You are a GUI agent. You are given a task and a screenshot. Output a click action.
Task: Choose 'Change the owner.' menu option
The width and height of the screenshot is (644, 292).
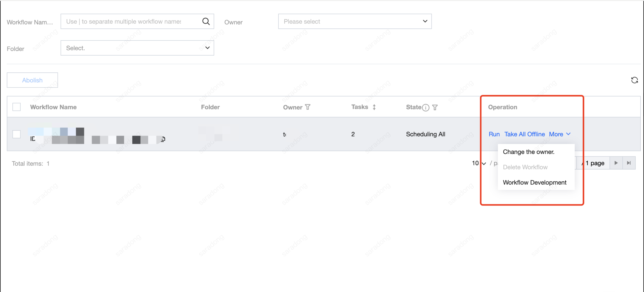tap(529, 152)
